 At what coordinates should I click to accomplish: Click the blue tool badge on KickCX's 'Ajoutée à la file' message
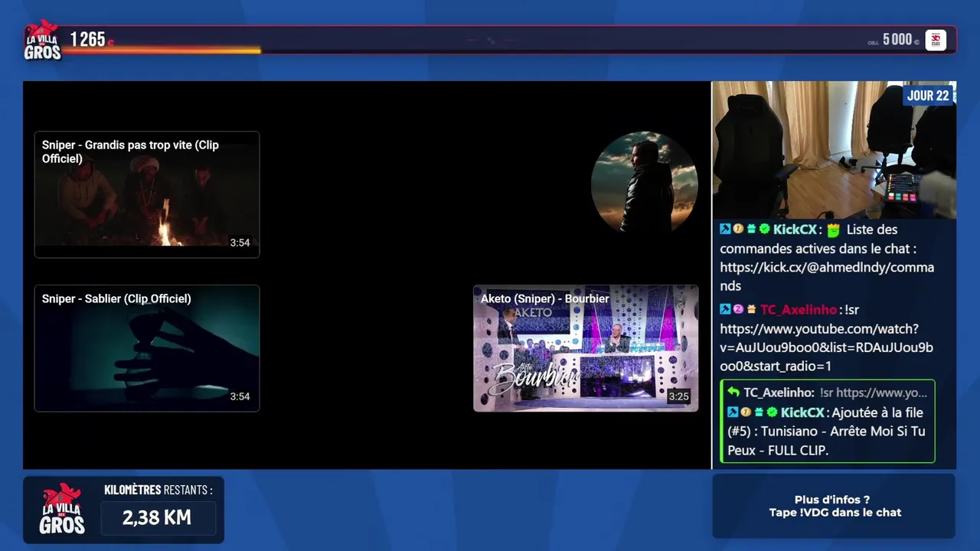click(733, 412)
